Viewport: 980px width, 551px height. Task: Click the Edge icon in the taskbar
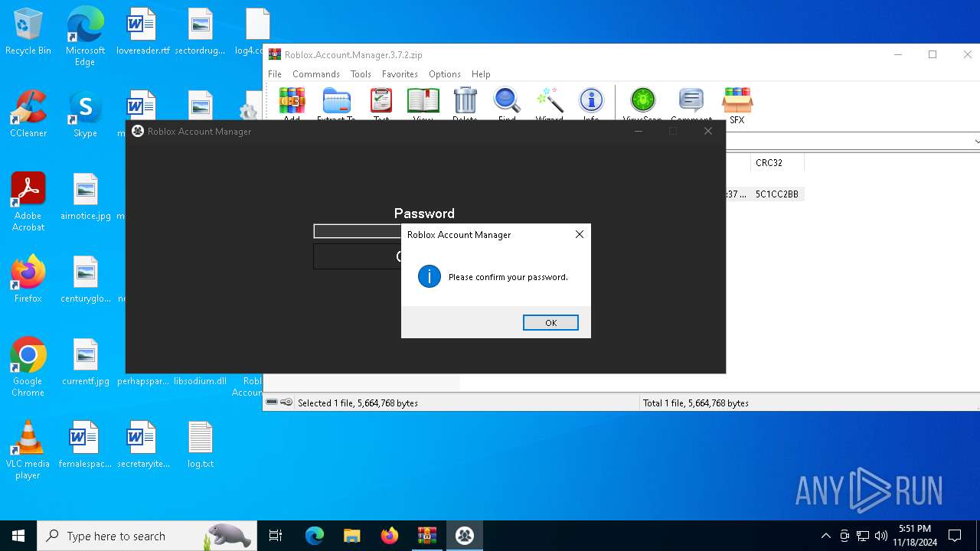pyautogui.click(x=315, y=536)
